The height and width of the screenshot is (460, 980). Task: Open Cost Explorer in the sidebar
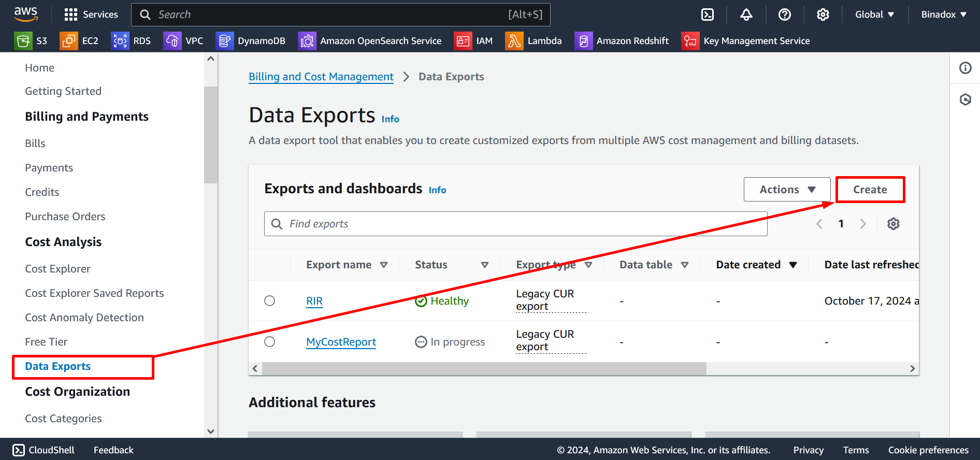pos(57,269)
